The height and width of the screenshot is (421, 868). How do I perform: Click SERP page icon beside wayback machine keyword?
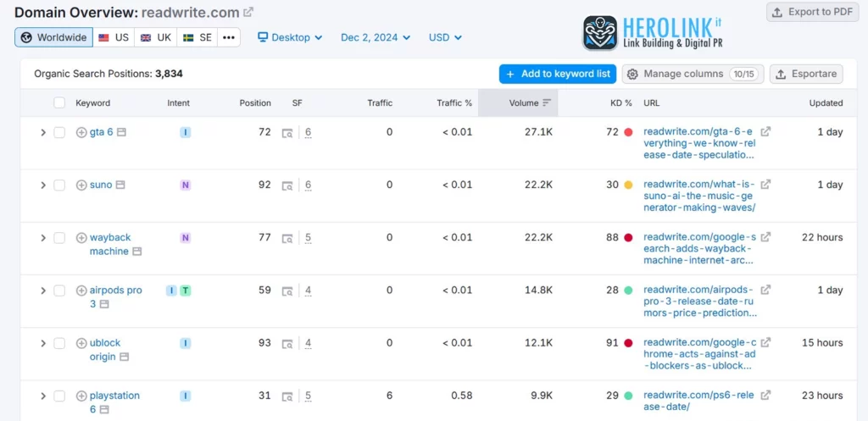(136, 252)
